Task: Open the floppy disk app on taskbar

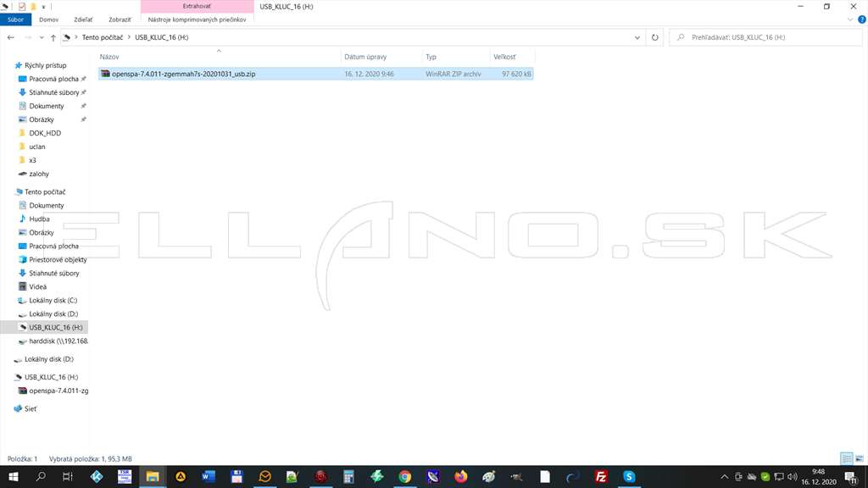Action: pos(236,476)
